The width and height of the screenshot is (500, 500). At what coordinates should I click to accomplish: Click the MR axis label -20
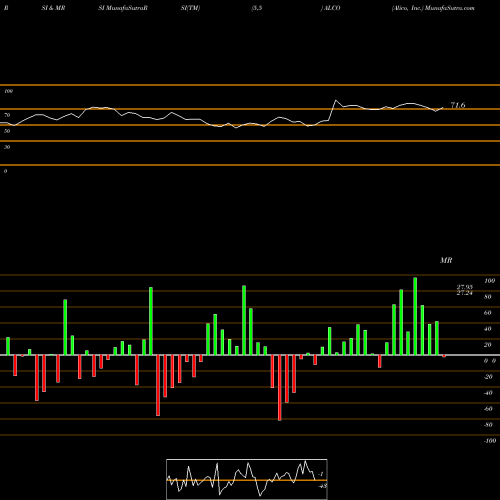pyautogui.click(x=488, y=377)
